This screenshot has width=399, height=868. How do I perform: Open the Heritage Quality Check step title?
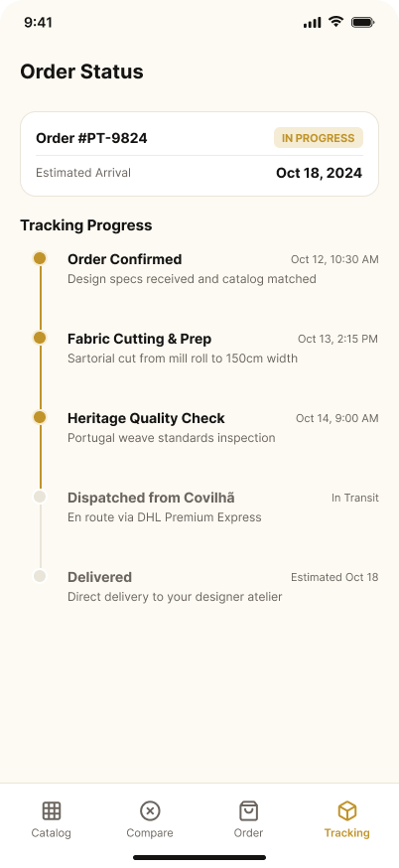146,418
